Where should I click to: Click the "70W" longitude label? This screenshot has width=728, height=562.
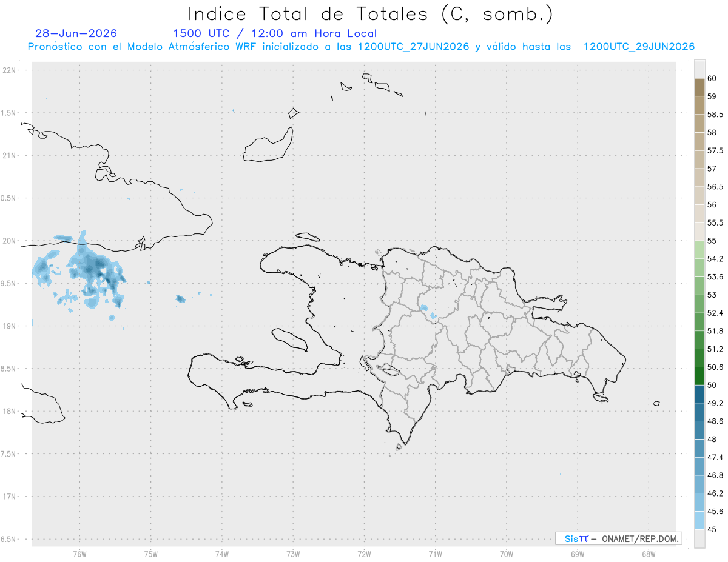coord(506,554)
